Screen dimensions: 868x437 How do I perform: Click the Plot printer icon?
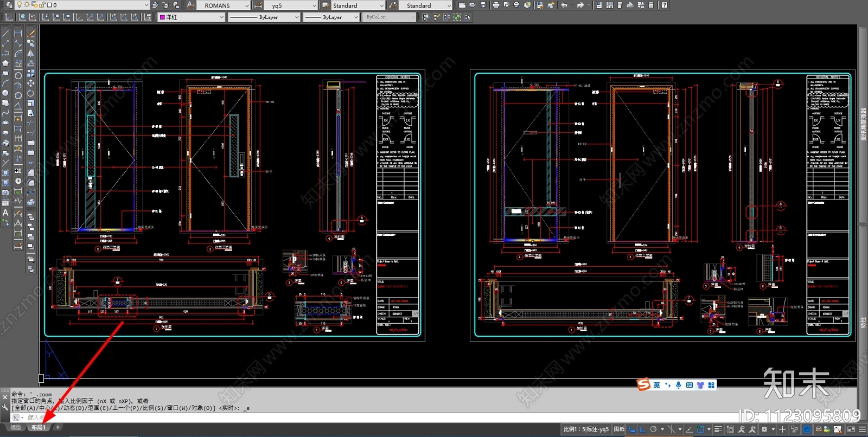pos(496,5)
